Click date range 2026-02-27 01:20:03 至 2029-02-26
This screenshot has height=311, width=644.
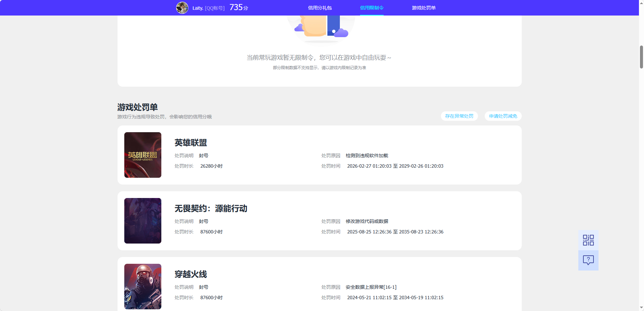pyautogui.click(x=395, y=166)
